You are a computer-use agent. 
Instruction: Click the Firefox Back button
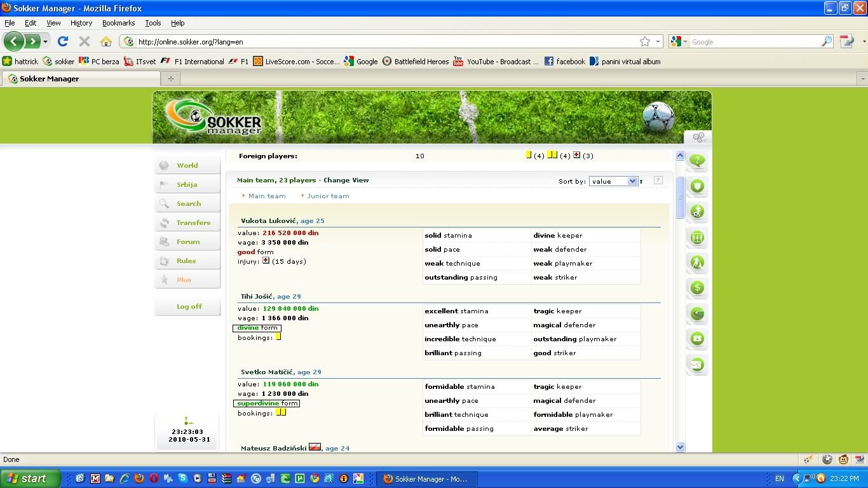point(13,41)
